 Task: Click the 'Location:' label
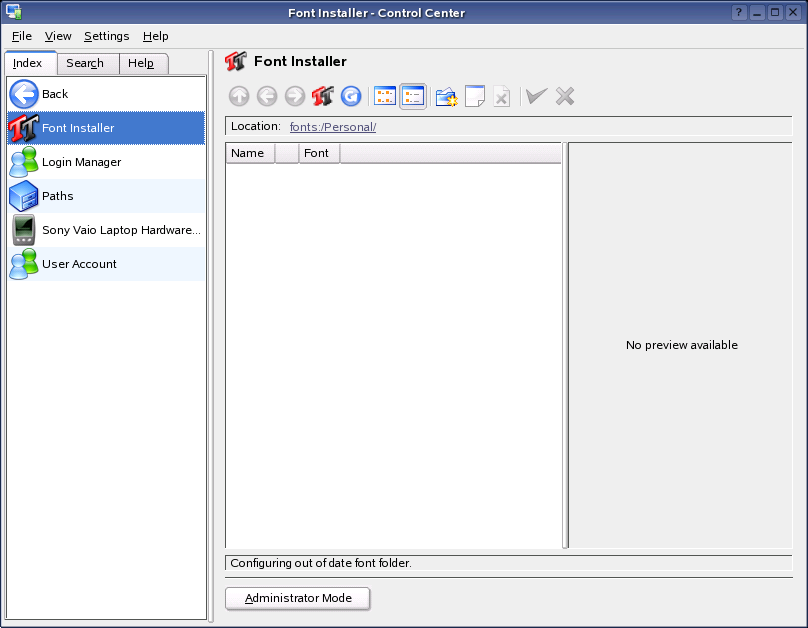[256, 126]
